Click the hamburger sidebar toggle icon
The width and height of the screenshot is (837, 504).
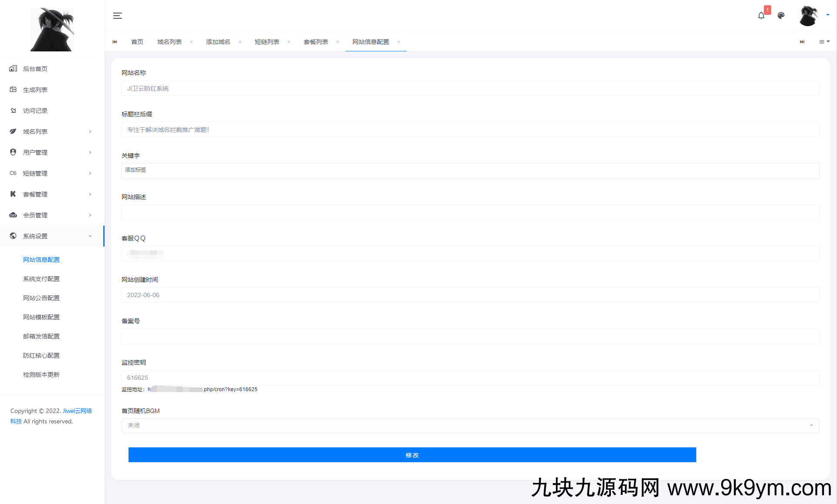pos(118,16)
